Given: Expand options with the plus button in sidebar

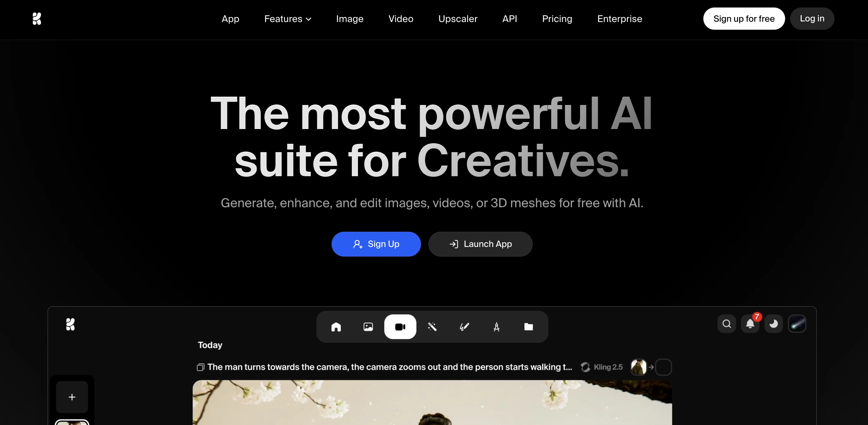Looking at the screenshot, I should (72, 397).
